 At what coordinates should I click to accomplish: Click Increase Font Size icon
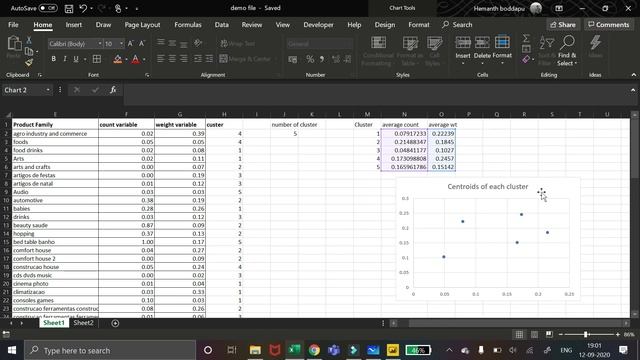(131, 43)
